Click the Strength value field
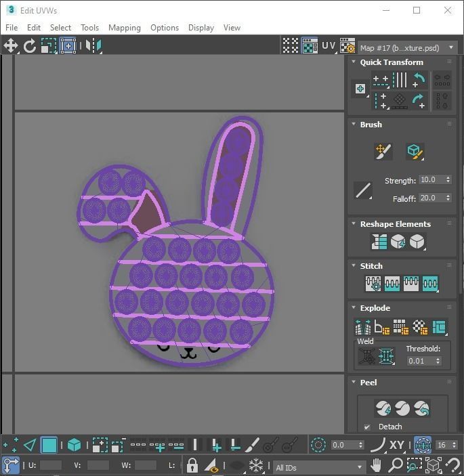The image size is (464, 476). pos(431,179)
